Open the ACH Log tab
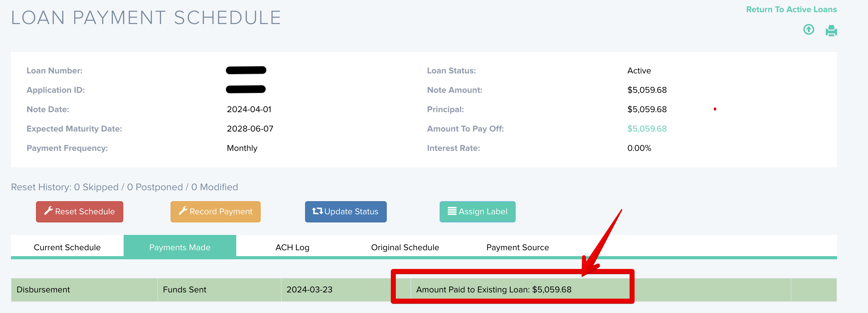Image resolution: width=868 pixels, height=313 pixels. point(292,247)
